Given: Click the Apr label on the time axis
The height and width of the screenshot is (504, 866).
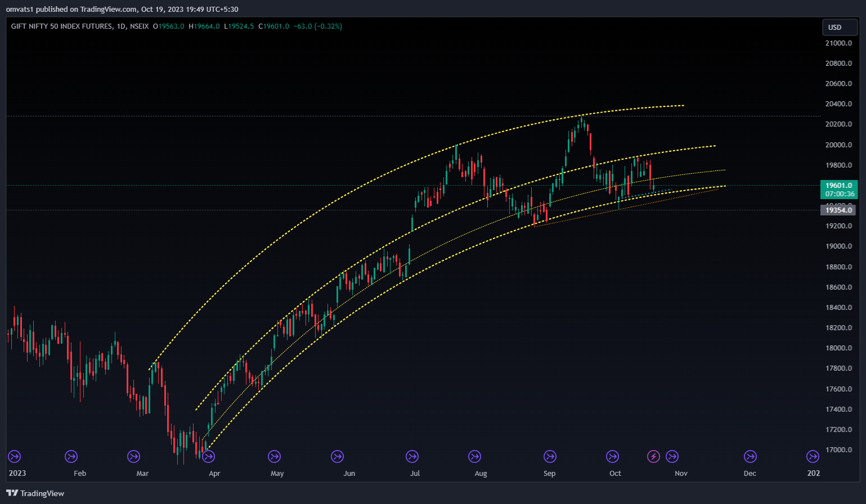Looking at the screenshot, I should coord(214,474).
